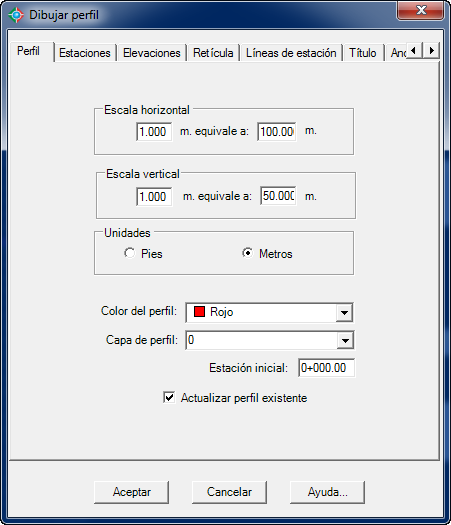Open help with Ayuda... button
This screenshot has height=525, width=451.
click(327, 492)
